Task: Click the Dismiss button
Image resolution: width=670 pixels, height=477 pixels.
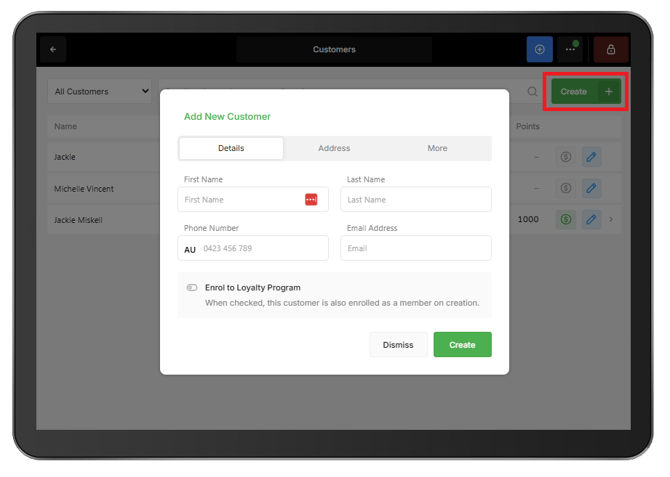Action: [398, 344]
